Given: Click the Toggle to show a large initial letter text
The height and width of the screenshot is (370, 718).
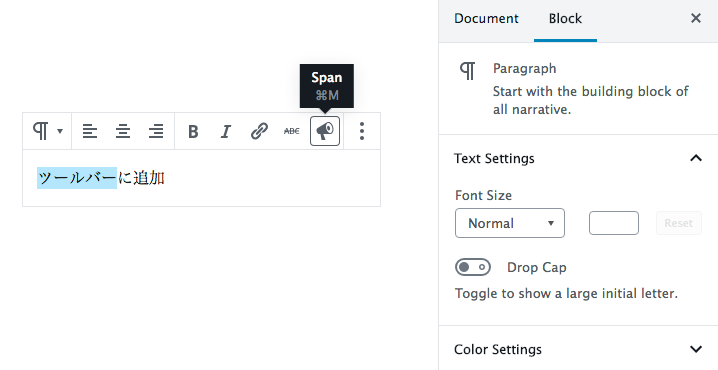Looking at the screenshot, I should 566,293.
